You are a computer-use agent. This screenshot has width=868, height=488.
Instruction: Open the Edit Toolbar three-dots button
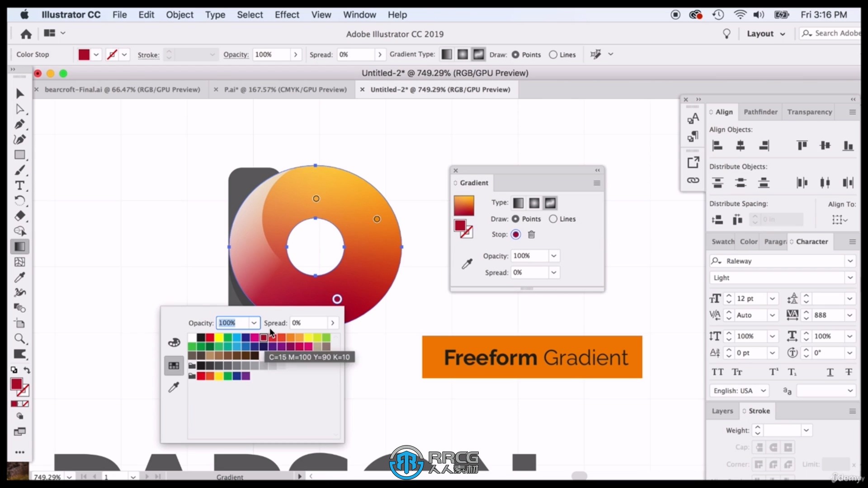[x=19, y=452]
